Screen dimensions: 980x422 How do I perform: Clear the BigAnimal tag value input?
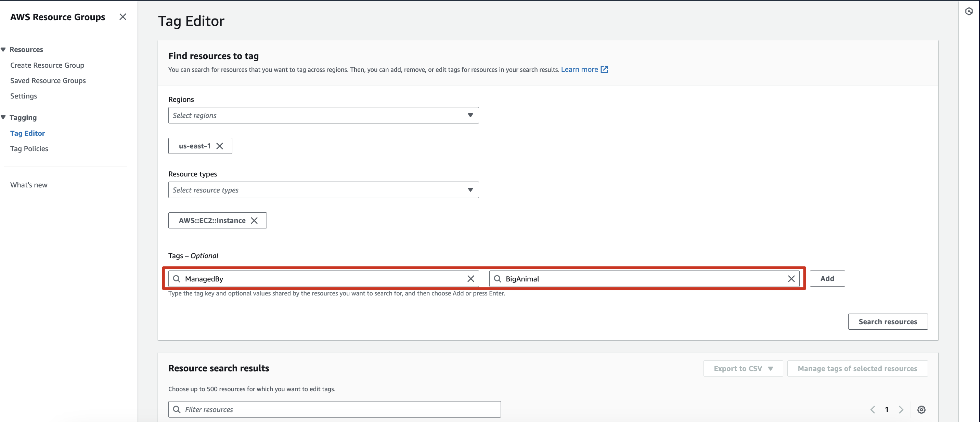[791, 279]
